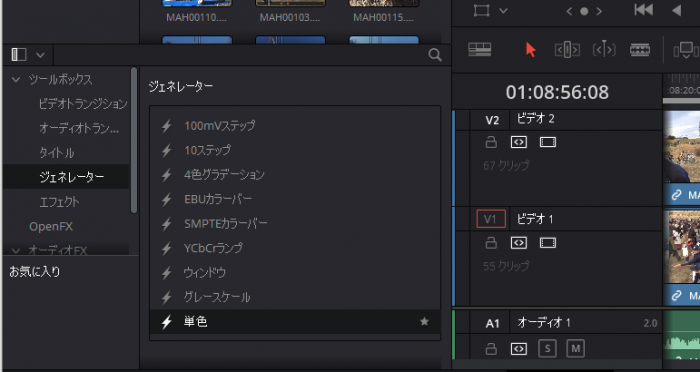Toggle auto track selector on ビデオ 2

[x=519, y=142]
